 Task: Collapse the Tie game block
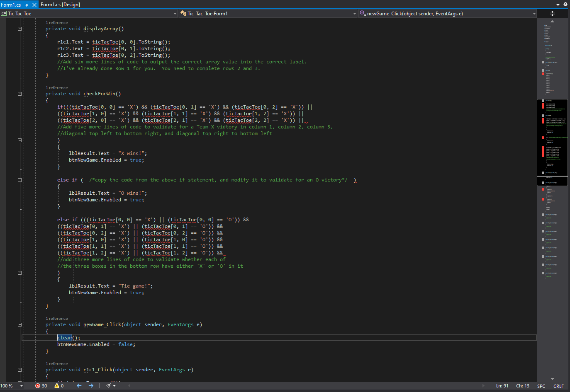[19, 273]
